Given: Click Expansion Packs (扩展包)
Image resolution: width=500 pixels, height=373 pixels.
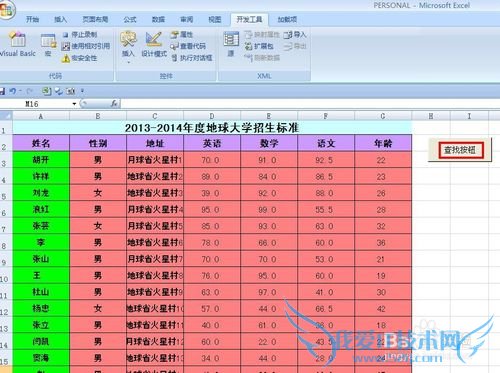Looking at the screenshot, I should pyautogui.click(x=259, y=46).
